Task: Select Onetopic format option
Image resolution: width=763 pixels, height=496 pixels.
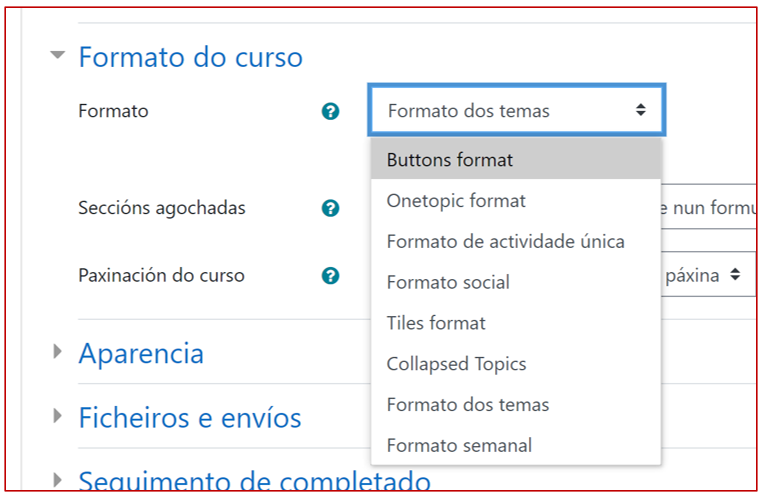Action: [x=456, y=201]
